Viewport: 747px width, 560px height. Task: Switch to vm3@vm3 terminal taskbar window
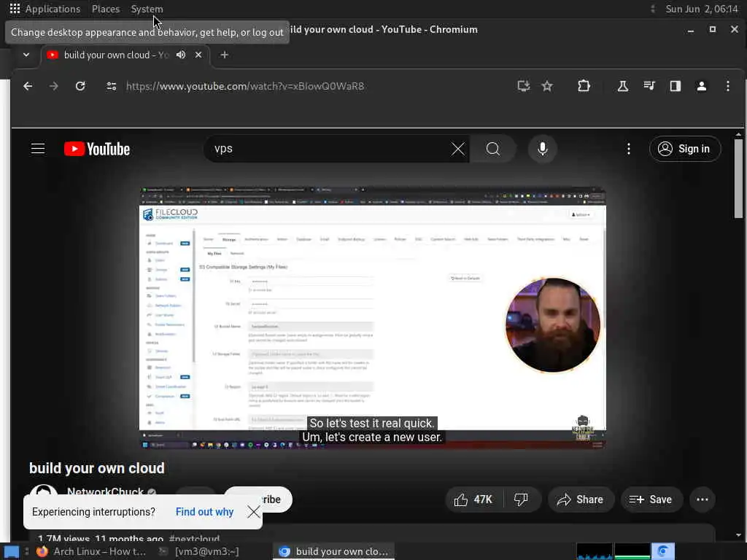pyautogui.click(x=199, y=551)
